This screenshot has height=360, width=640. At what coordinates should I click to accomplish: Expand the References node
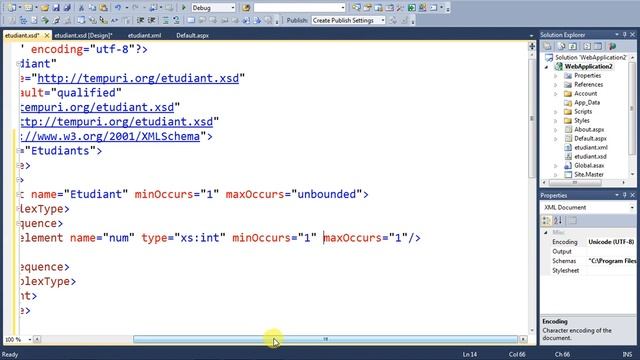click(556, 84)
